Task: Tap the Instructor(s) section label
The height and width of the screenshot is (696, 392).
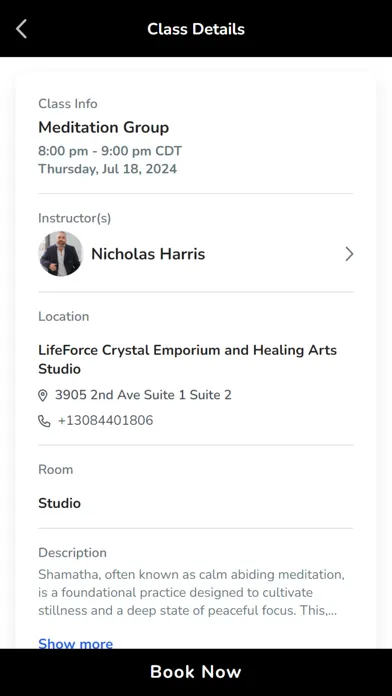Action: click(x=75, y=218)
